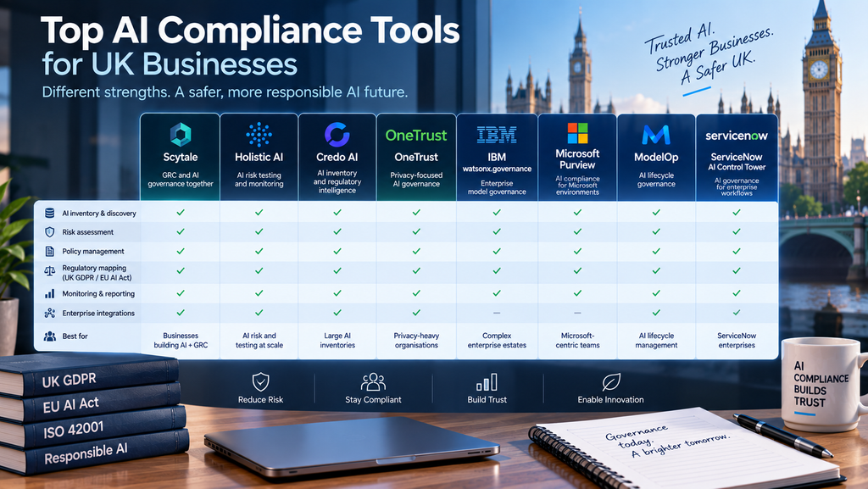Viewport: 868px width, 489px height.
Task: Click OneTrust's Regulatory mapping checkmark
Action: coord(416,271)
